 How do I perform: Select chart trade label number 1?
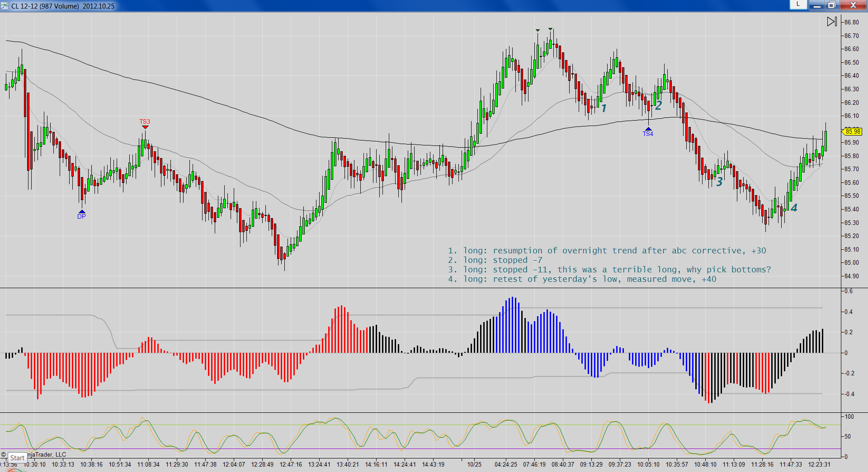click(x=604, y=108)
